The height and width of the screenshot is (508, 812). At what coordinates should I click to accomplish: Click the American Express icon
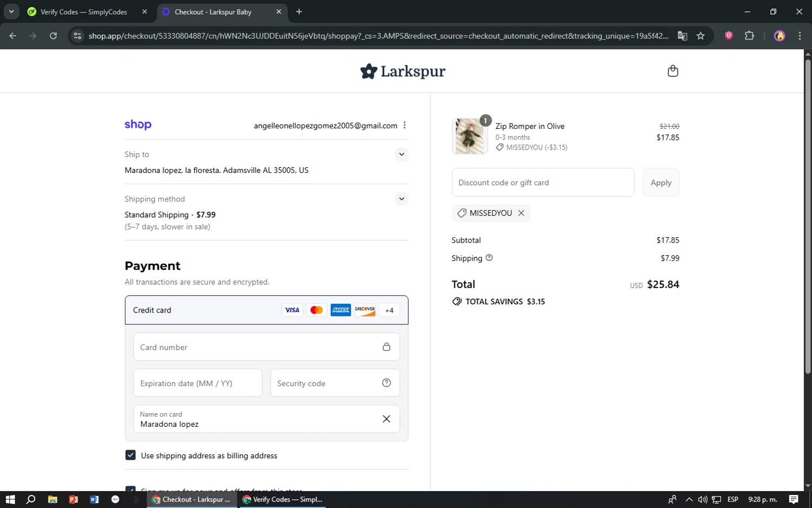tap(340, 310)
